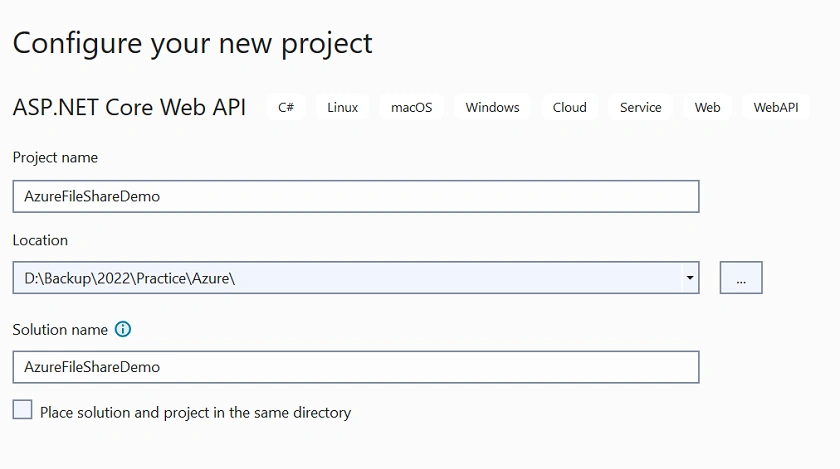
Task: Select the C# tag
Action: pos(286,107)
